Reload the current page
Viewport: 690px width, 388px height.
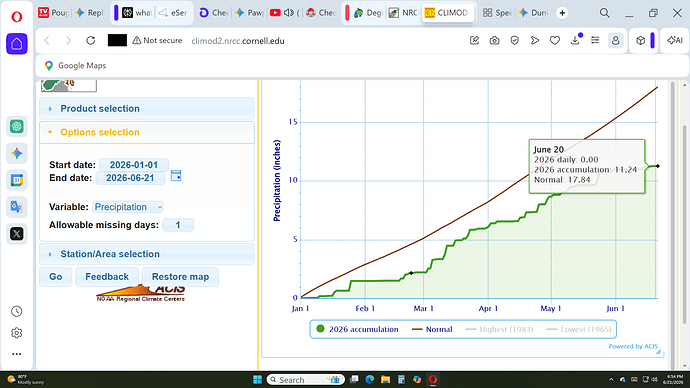[x=91, y=40]
